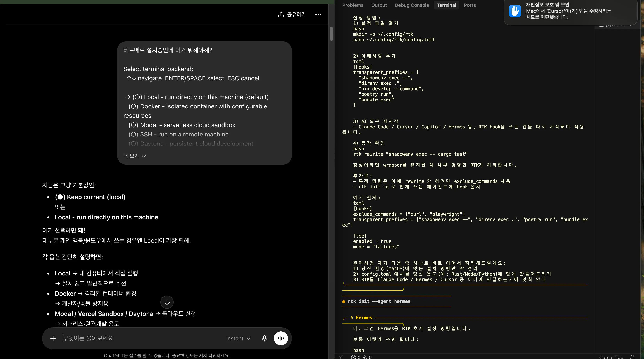Click Cursor Tab in the status bar
The width and height of the screenshot is (644, 359).
(611, 357)
